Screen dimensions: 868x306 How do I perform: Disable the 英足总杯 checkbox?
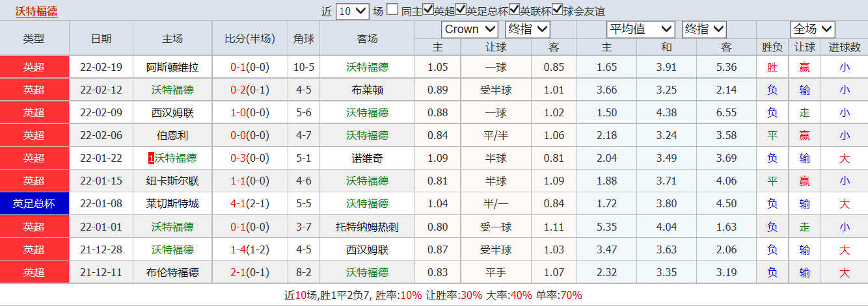[x=461, y=10]
